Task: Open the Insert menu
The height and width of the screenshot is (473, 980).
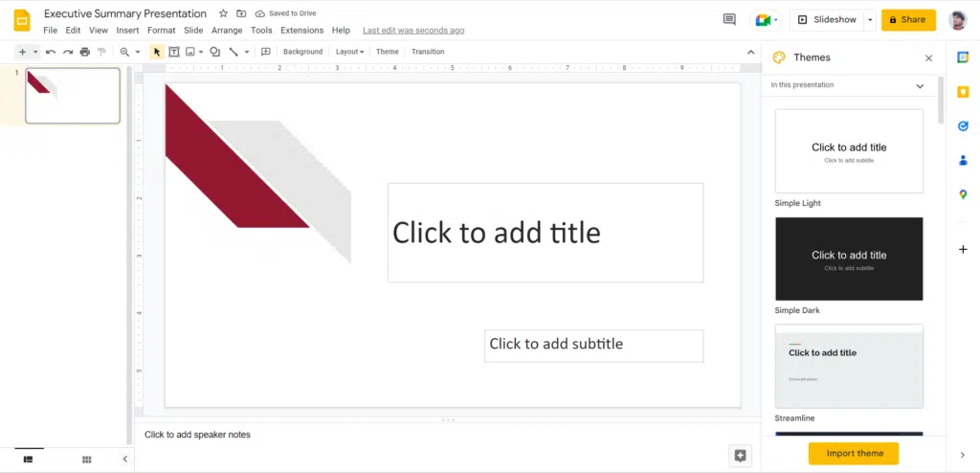Action: (x=127, y=31)
